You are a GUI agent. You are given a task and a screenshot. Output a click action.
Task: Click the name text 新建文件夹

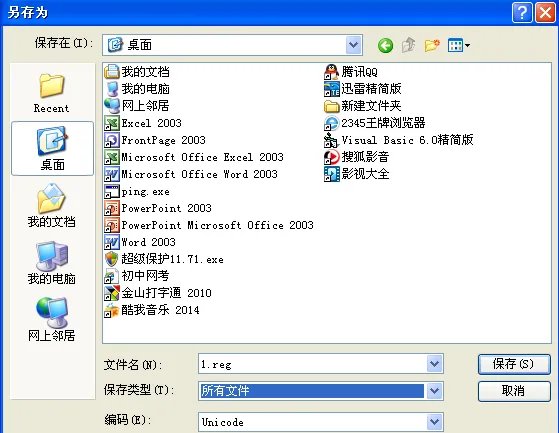371,106
